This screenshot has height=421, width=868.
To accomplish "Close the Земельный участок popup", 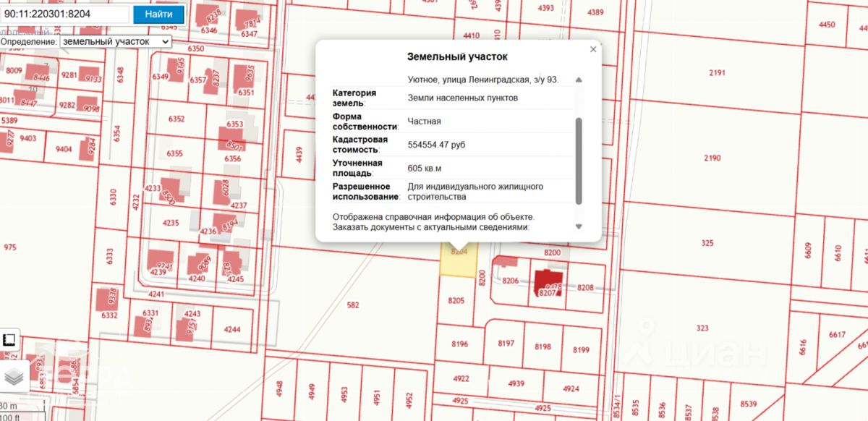I will 593,49.
